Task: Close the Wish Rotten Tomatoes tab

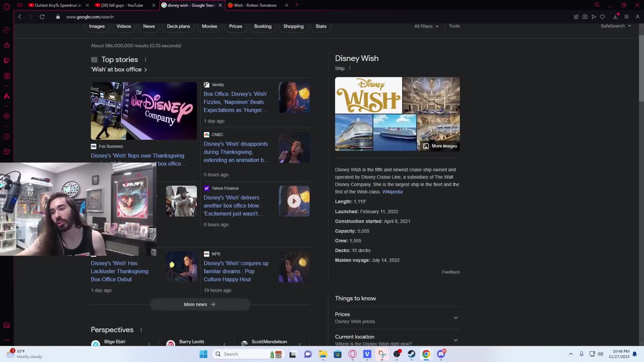Action: click(x=286, y=5)
